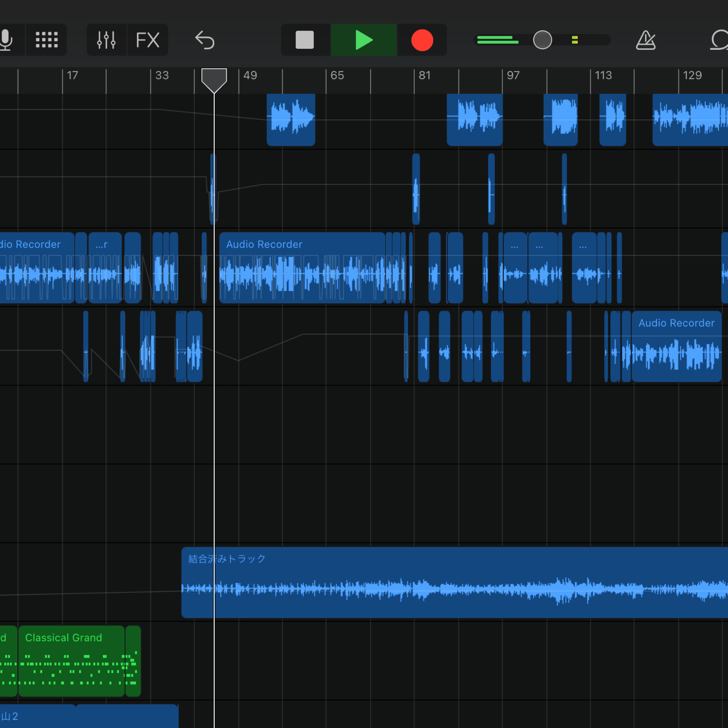Click the undo arrow
Image resolution: width=728 pixels, height=728 pixels.
tap(204, 40)
